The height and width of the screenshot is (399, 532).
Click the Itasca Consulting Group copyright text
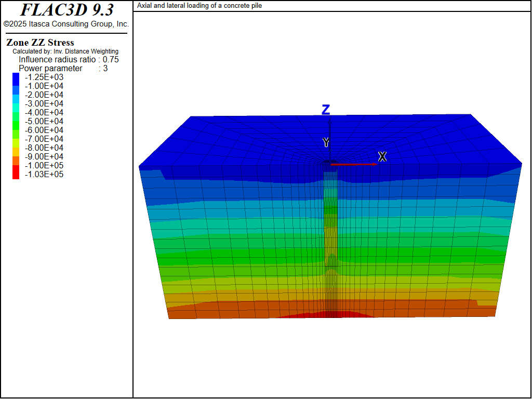pyautogui.click(x=66, y=24)
